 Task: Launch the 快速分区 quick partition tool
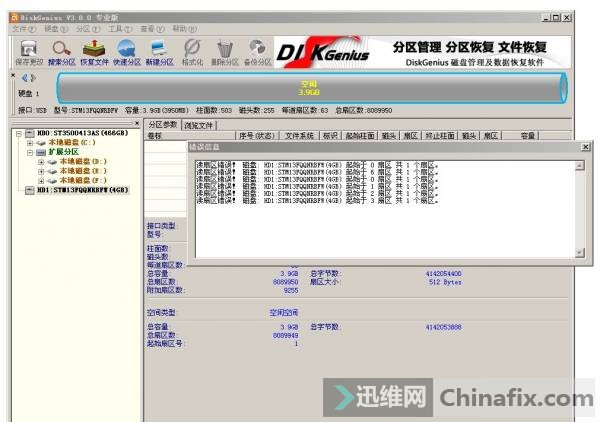click(x=127, y=52)
